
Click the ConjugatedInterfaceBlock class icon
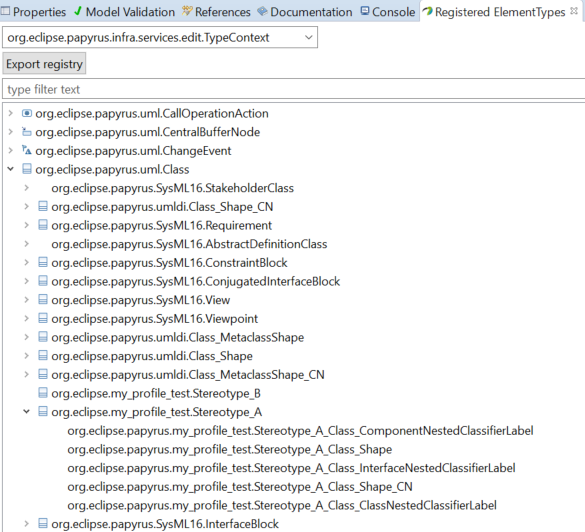[43, 281]
